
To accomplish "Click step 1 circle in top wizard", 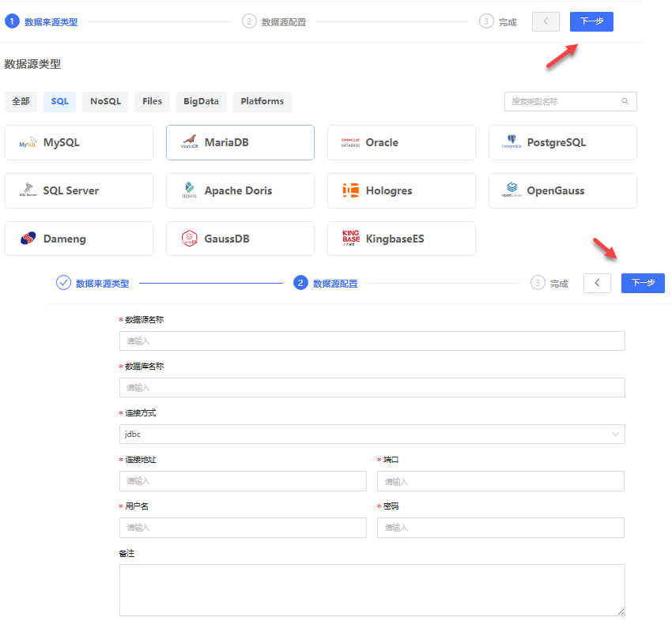I will point(12,21).
